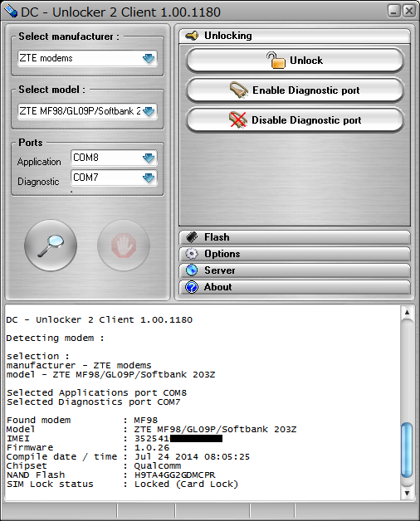Click the IMEI value 352541 in log
The height and width of the screenshot is (521, 420).
pyautogui.click(x=152, y=439)
